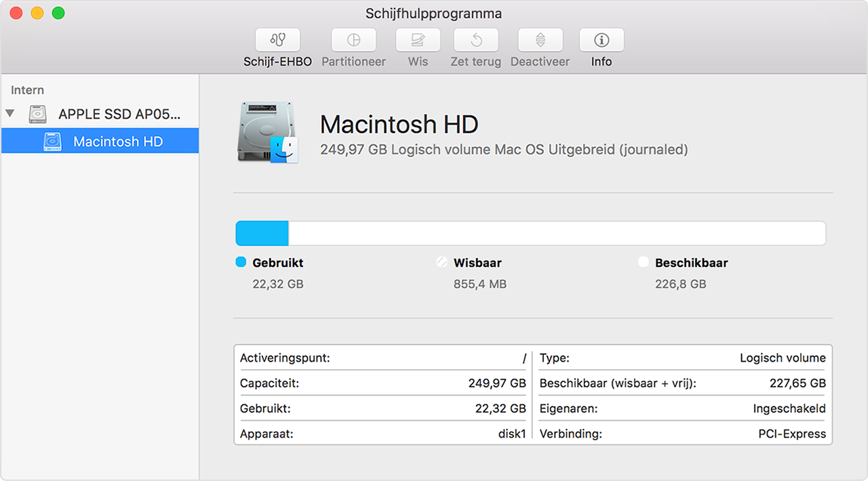Screen dimensions: 868x481
Task: Click the '227,65 GB' available value
Action: (x=797, y=383)
